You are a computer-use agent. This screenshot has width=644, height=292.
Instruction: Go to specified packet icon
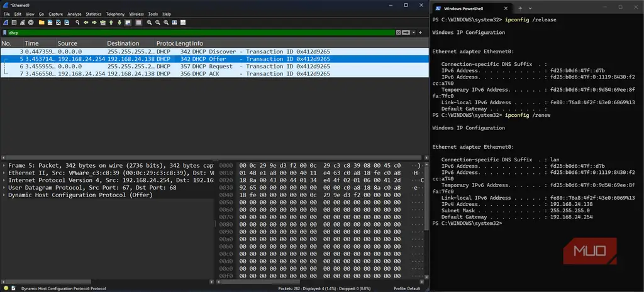tap(103, 23)
